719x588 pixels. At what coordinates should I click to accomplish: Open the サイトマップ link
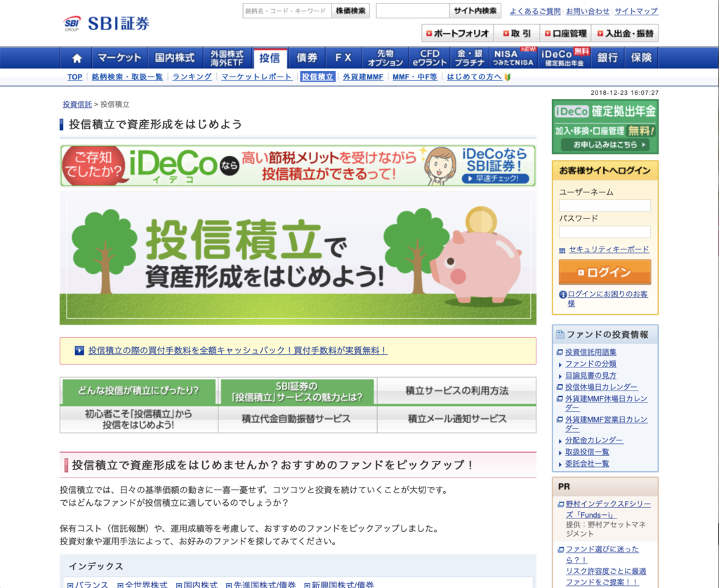(x=636, y=11)
